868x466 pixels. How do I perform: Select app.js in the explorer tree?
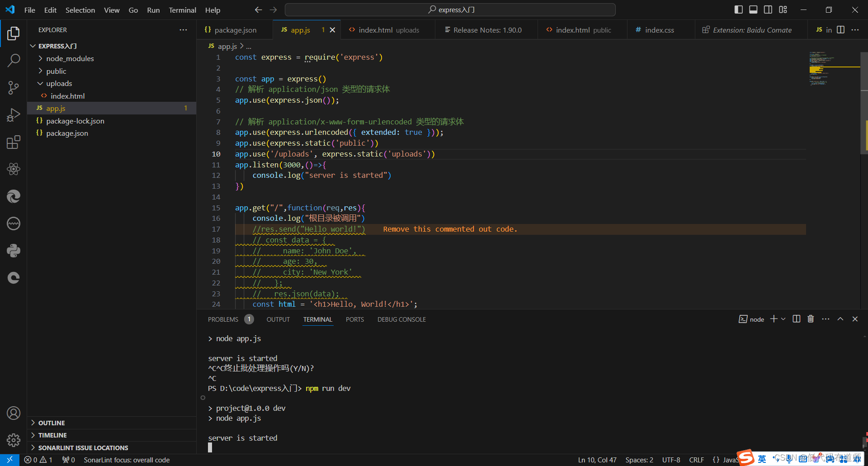tap(112, 108)
